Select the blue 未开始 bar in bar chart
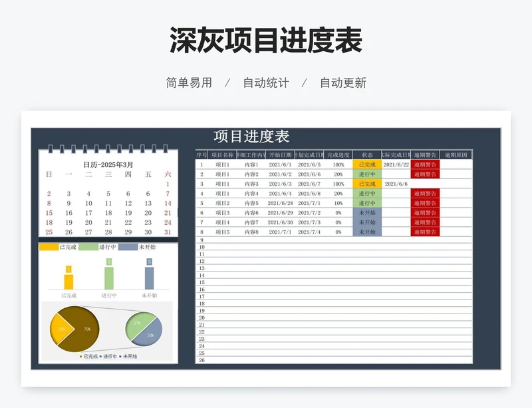Image resolution: width=532 pixels, height=408 pixels. tap(149, 278)
